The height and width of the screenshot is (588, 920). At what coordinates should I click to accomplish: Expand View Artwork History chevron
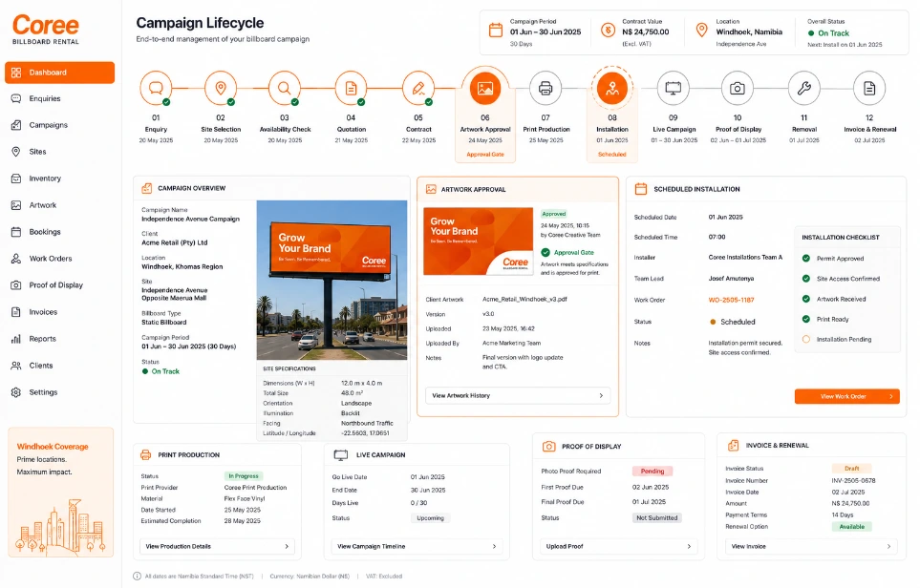tap(601, 396)
